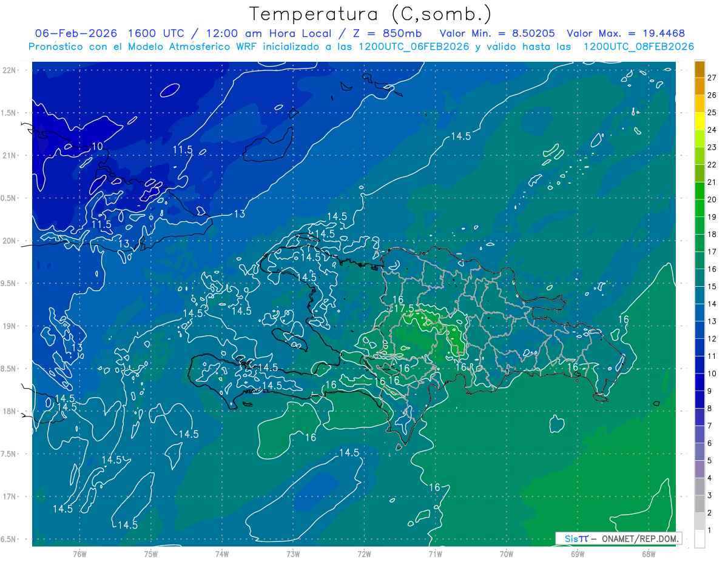Viewport: 728px width, 562px height.
Task: Click the color scale label '15'
Action: click(712, 287)
